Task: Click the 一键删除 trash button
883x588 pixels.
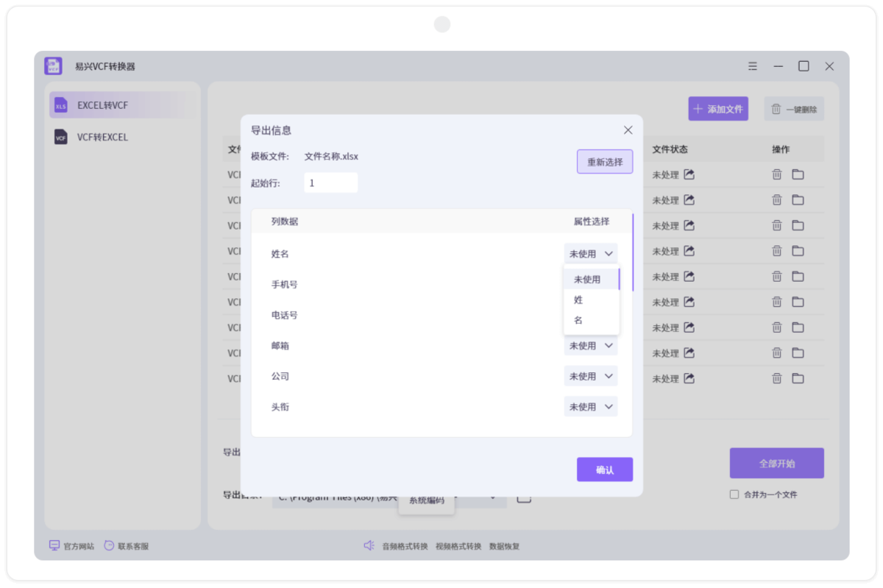Action: coord(793,108)
